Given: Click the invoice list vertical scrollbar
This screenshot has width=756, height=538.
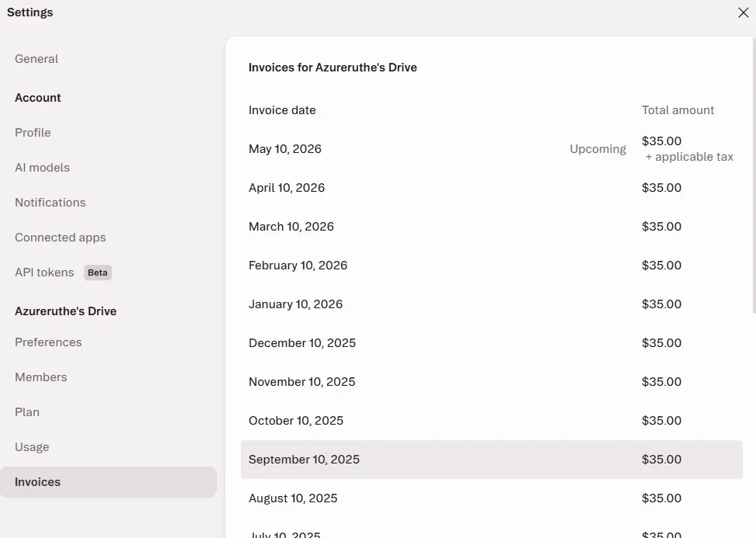Looking at the screenshot, I should click(x=754, y=175).
